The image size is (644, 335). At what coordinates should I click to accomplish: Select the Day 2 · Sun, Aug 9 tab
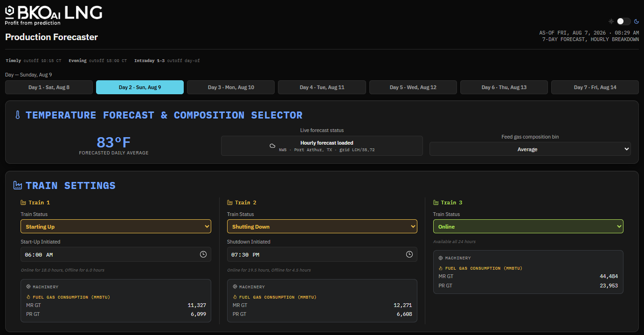(140, 87)
